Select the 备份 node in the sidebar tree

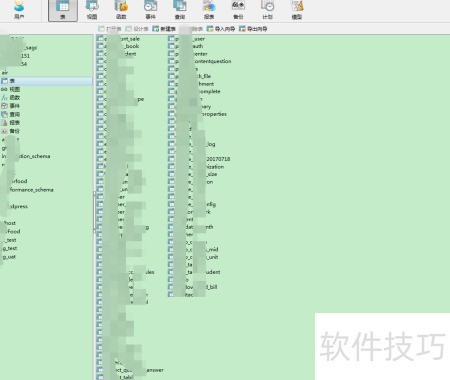pos(11,131)
